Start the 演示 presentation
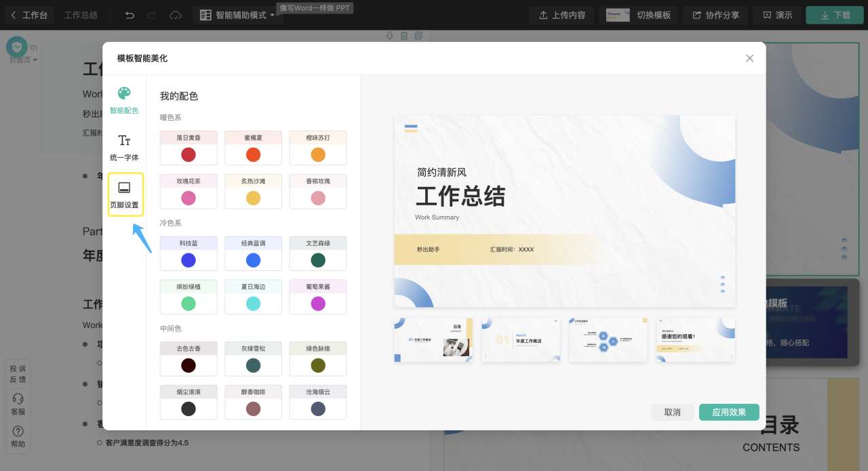 coord(777,15)
